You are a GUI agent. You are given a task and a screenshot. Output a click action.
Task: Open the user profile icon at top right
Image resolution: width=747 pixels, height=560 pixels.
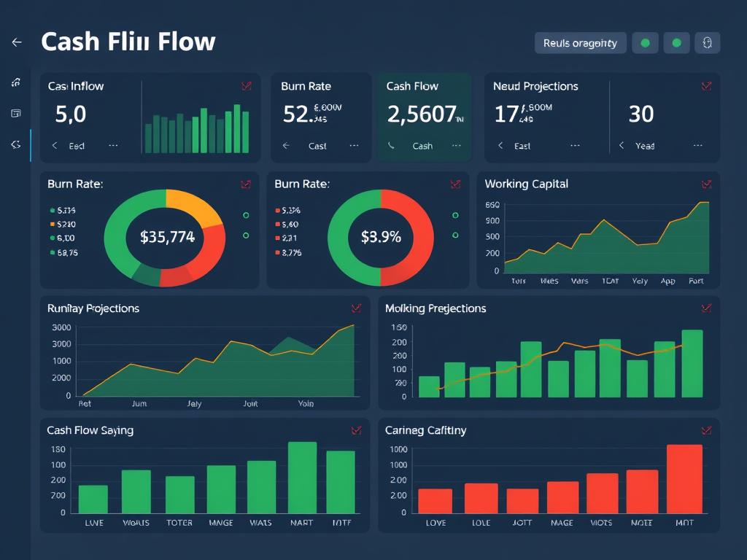706,43
